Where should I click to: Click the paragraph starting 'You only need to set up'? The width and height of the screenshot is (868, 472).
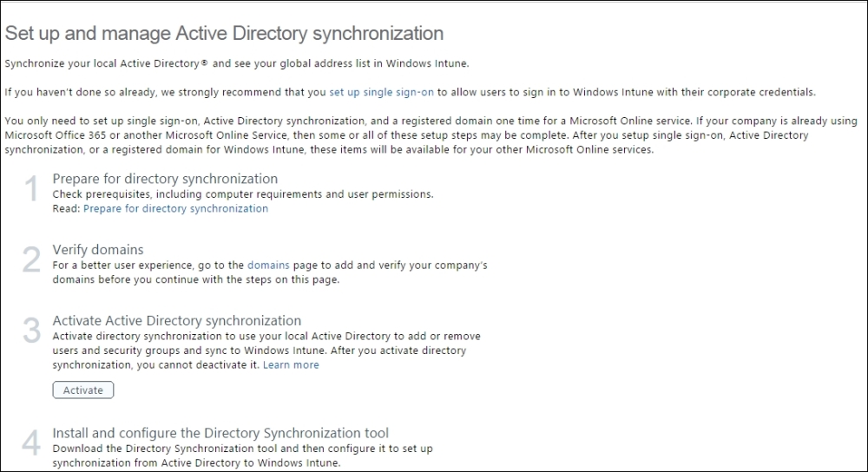(431, 135)
